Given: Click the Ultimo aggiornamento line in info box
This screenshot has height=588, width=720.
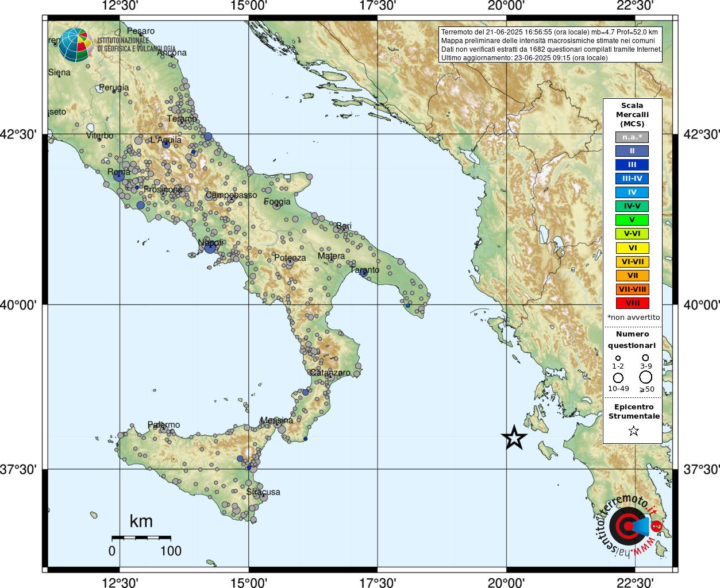Looking at the screenshot, I should 524,58.
